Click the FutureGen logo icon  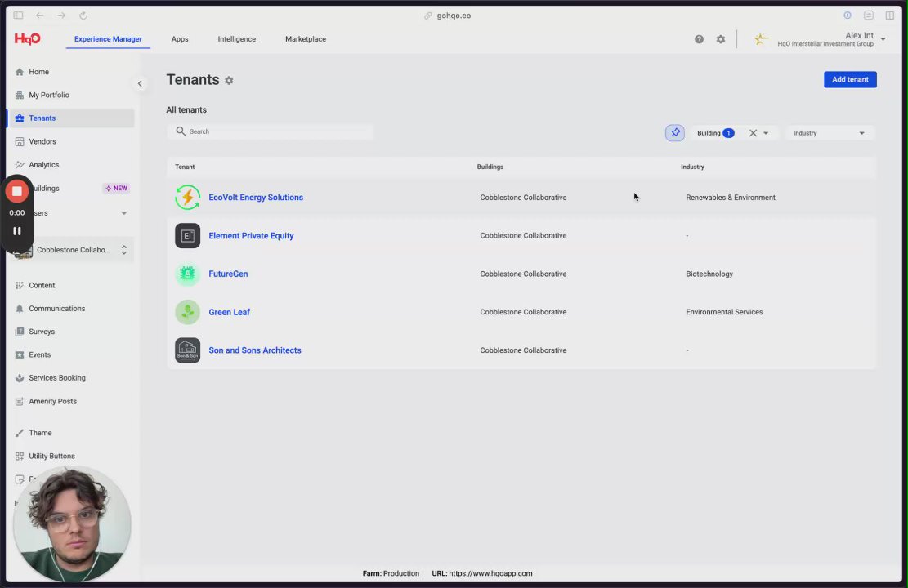(x=188, y=274)
